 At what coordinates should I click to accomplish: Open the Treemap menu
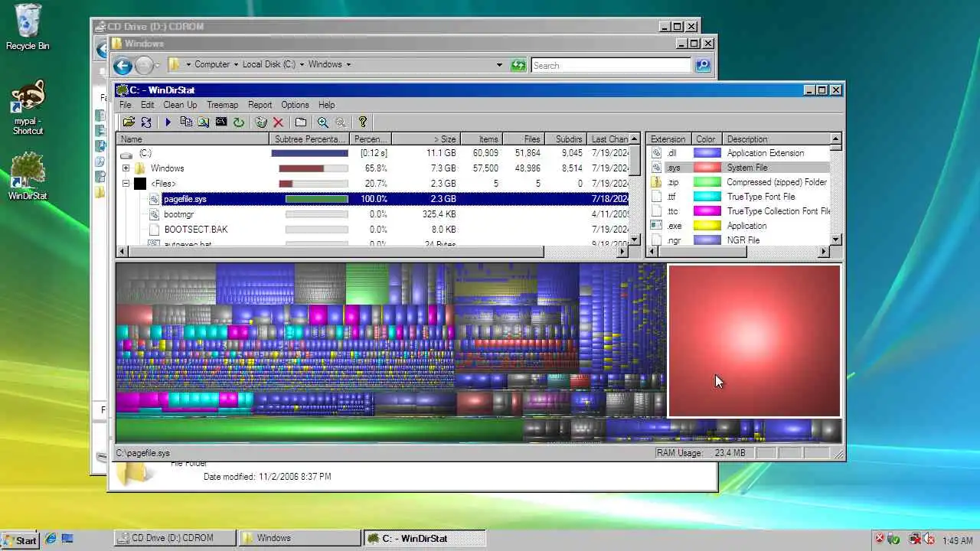point(222,105)
